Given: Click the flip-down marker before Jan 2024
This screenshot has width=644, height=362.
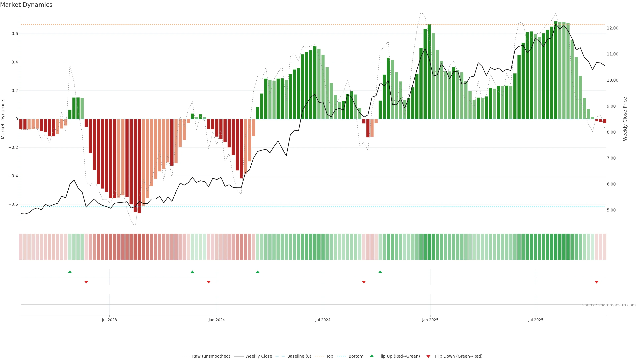Looking at the screenshot, I should tap(208, 282).
